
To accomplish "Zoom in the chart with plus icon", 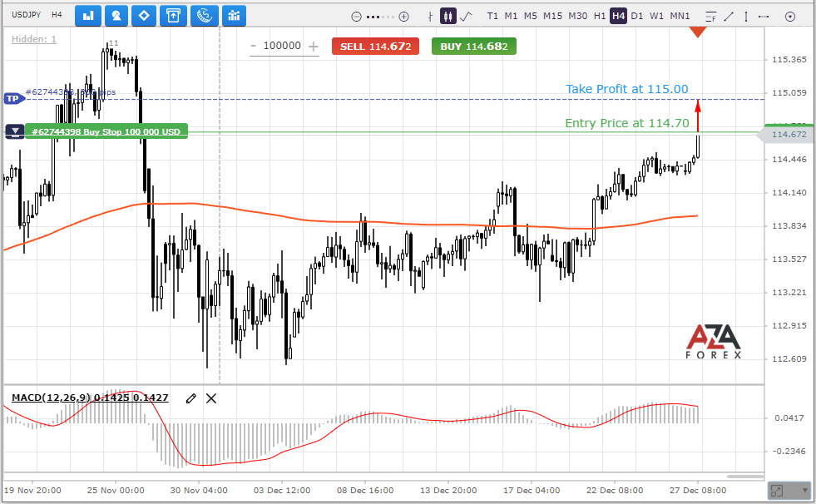I will 403,17.
